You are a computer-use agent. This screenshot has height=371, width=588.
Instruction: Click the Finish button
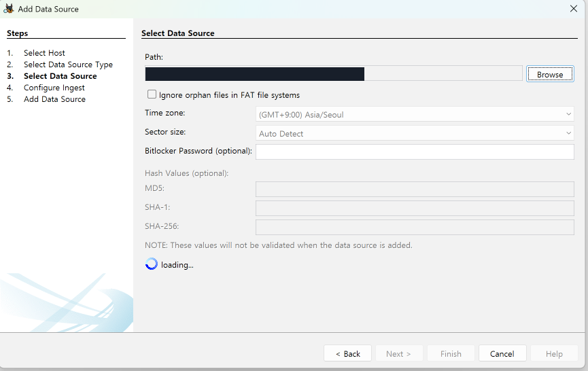(451, 353)
